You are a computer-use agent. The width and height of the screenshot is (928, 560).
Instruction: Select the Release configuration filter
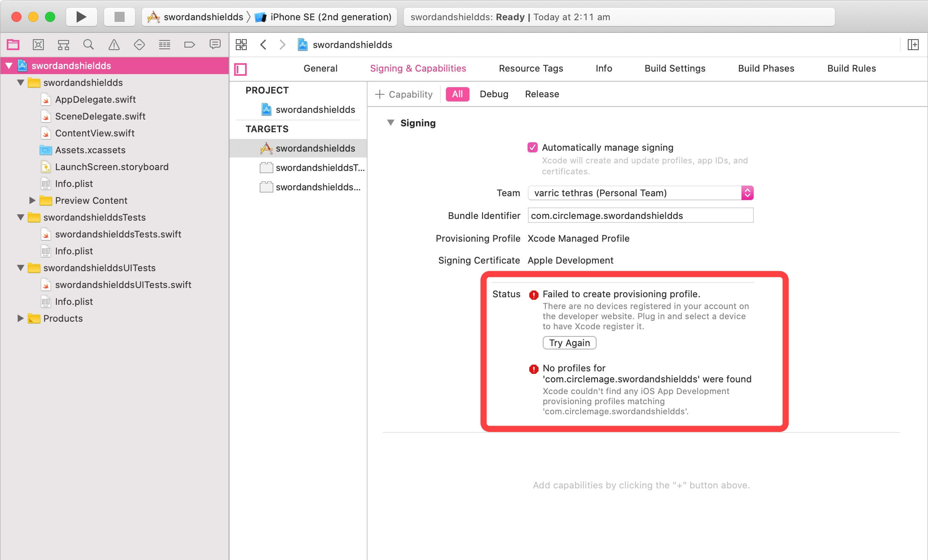(x=542, y=94)
